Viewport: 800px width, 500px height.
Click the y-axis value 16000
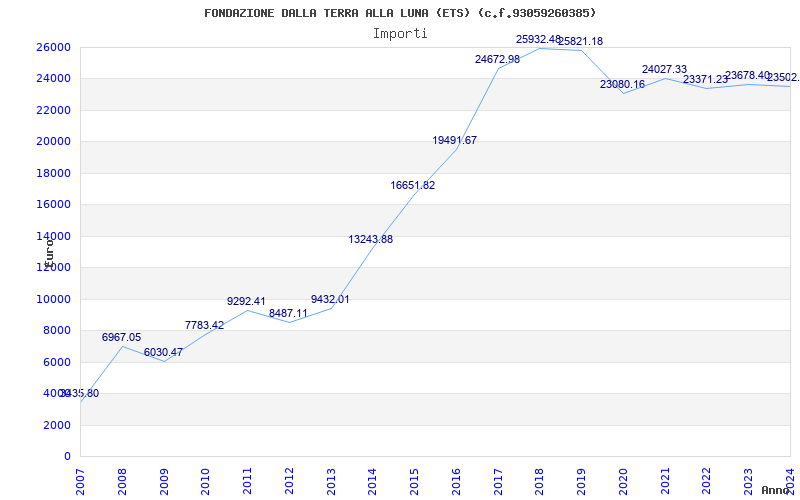point(53,205)
